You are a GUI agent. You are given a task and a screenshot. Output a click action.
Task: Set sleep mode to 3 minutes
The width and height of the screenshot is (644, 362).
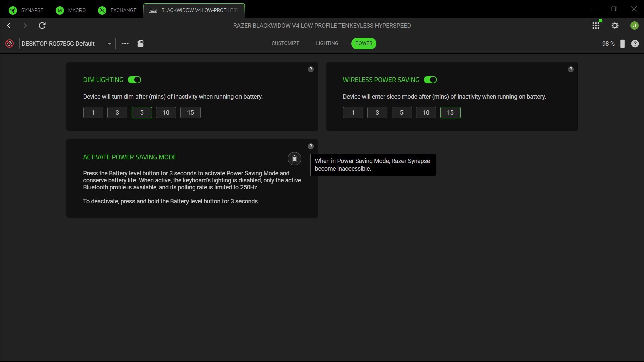coord(377,113)
